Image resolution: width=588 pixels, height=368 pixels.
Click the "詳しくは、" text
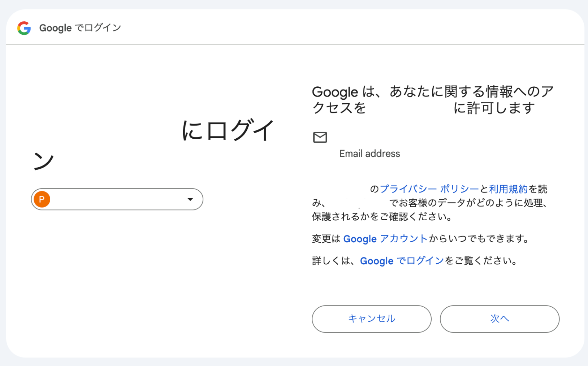tap(335, 261)
